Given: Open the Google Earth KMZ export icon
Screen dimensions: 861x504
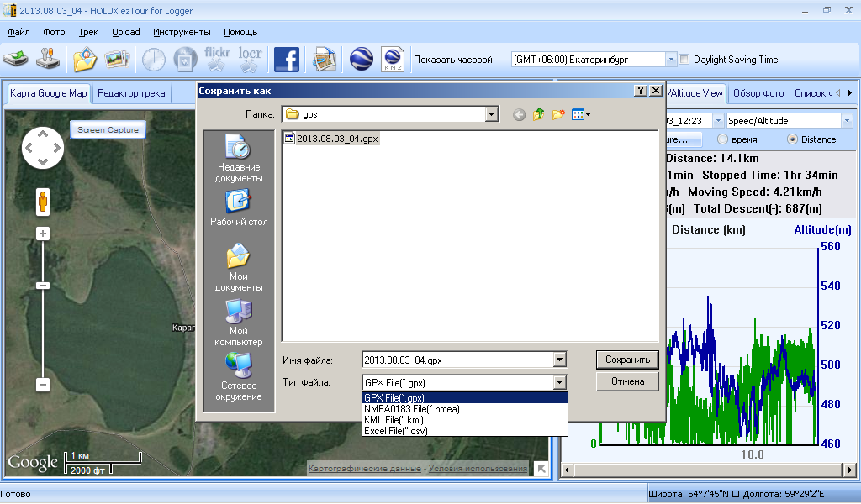Looking at the screenshot, I should [x=394, y=60].
